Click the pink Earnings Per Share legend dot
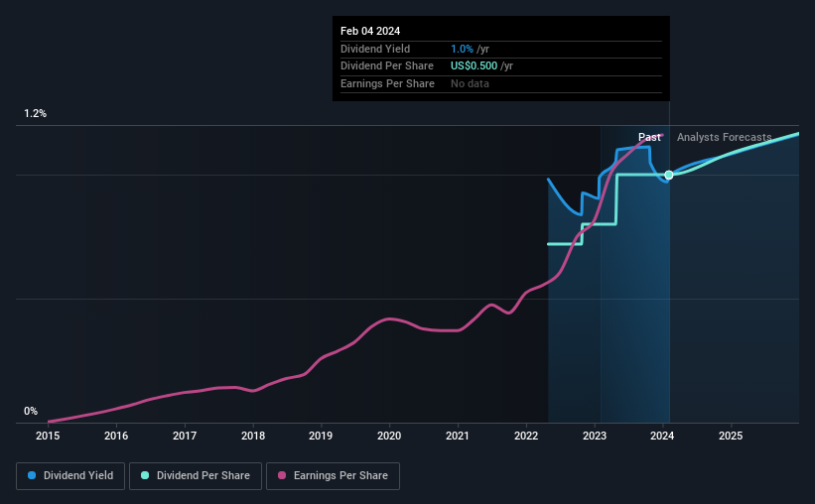 coord(282,475)
